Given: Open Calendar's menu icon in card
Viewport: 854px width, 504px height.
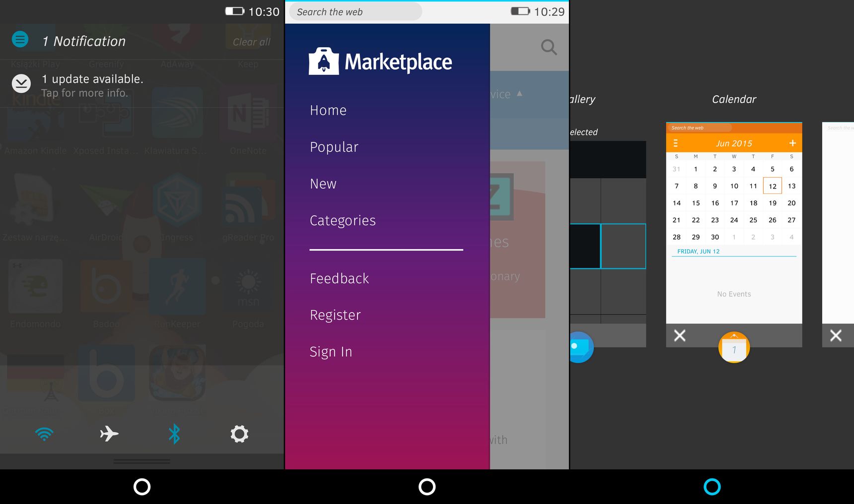Looking at the screenshot, I should tap(675, 143).
